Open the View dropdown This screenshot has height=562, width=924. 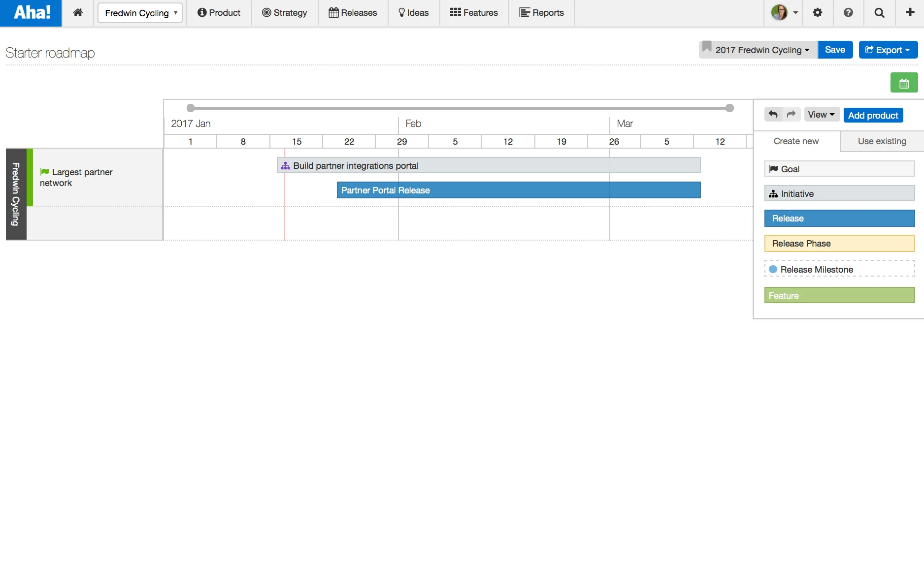pyautogui.click(x=822, y=115)
